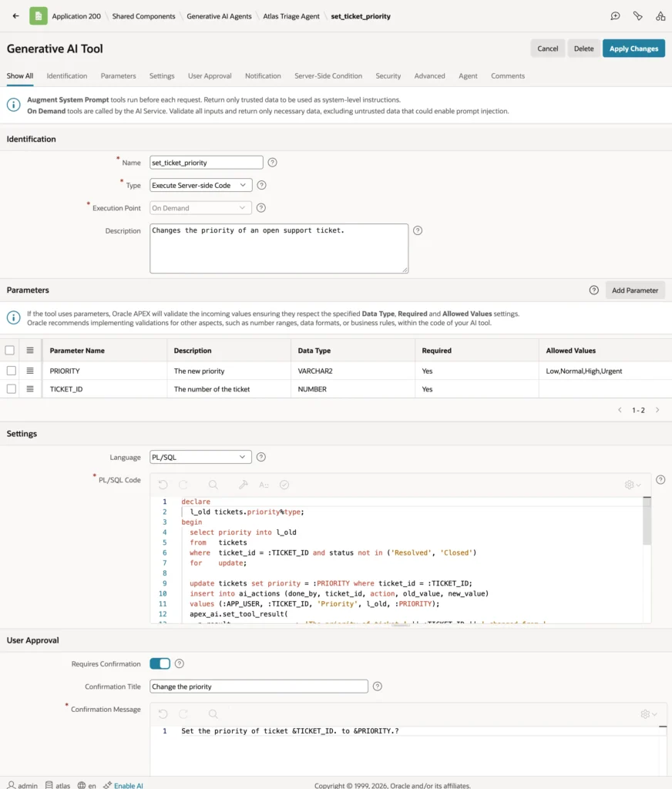Screen dimensions: 672x789
Task: Switch to the Server-Side Condition tab
Action: (x=328, y=76)
